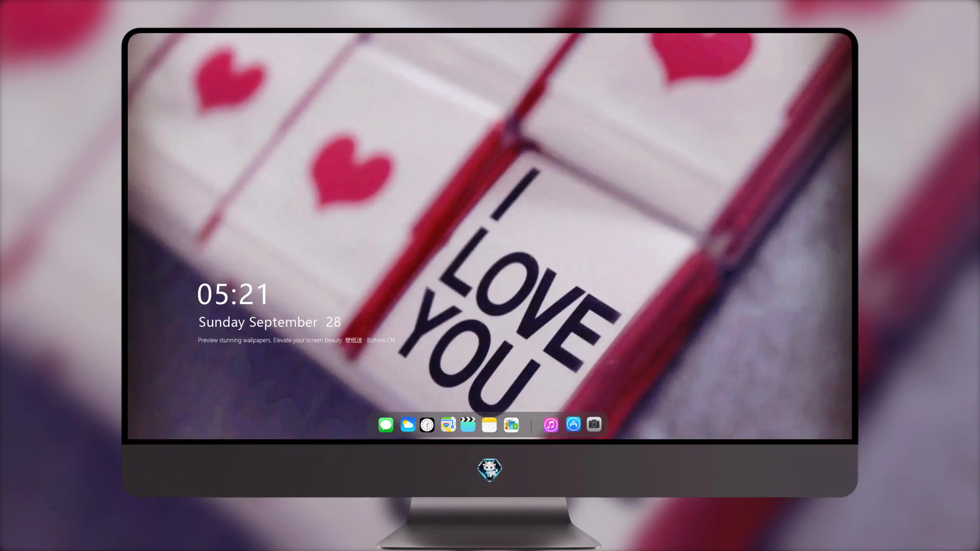Screen dimensions: 980x551
Task: Click the Preview stunning wallpapers tagline
Action: (271, 340)
